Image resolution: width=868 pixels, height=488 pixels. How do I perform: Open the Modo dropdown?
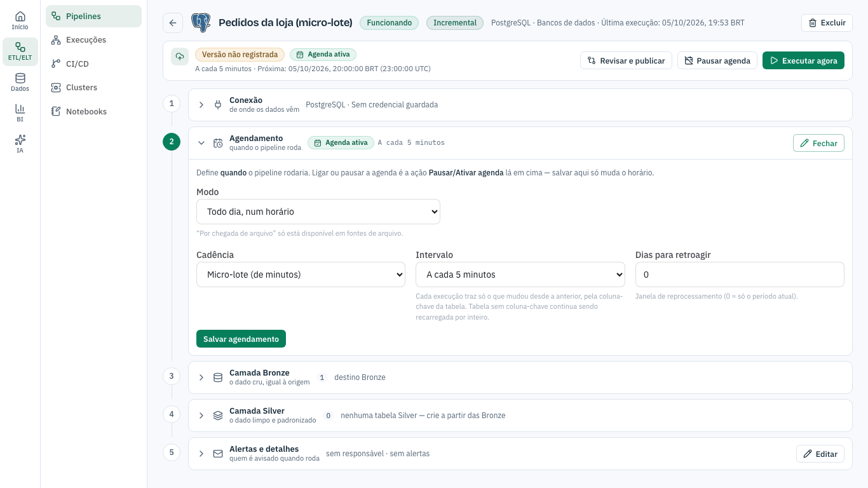(x=318, y=212)
